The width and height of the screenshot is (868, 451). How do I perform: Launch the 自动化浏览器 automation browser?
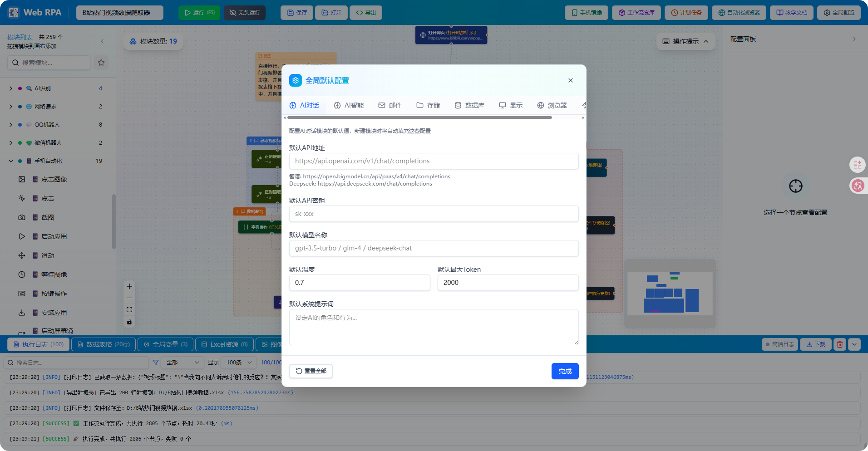coord(739,12)
